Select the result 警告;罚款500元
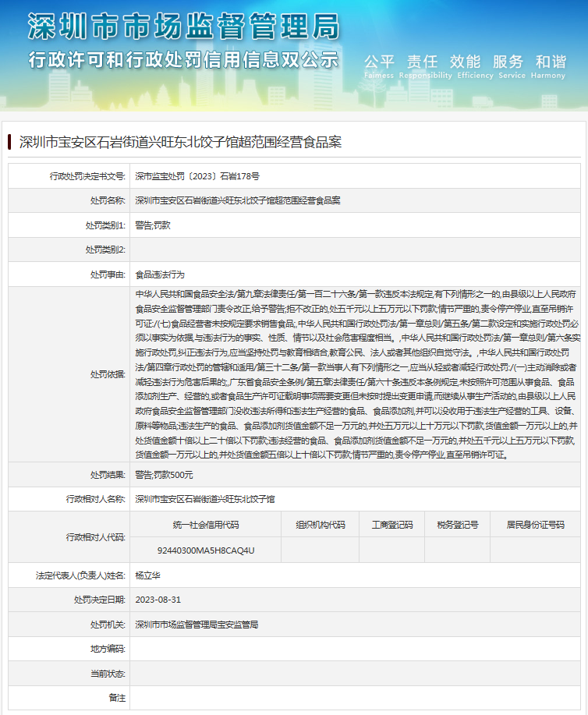This screenshot has width=588, height=715. tap(165, 475)
